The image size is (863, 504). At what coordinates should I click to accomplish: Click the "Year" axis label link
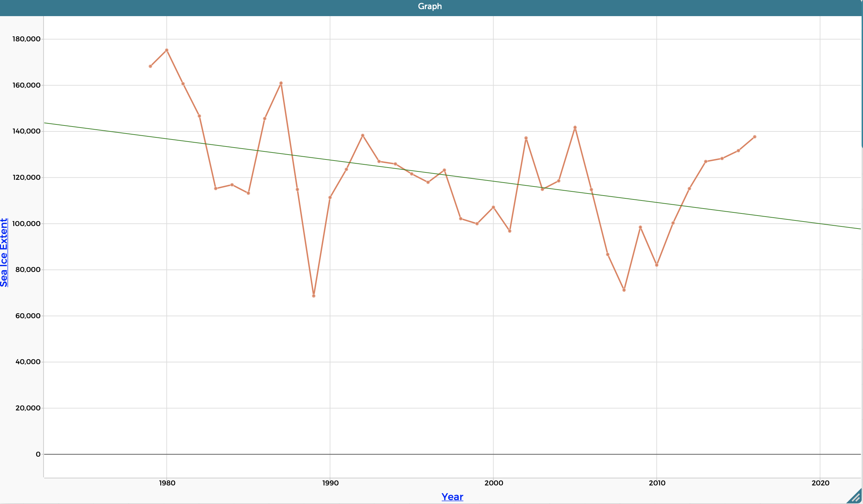452,497
